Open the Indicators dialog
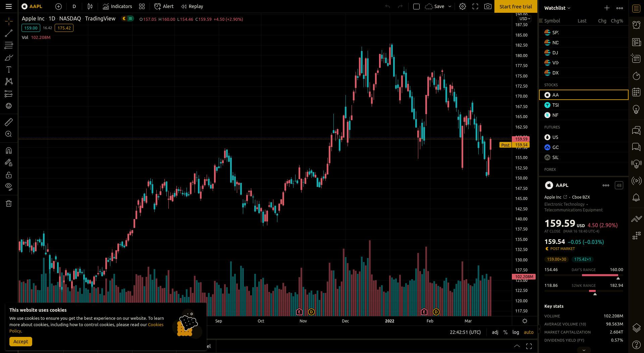This screenshot has width=644, height=353. click(x=117, y=6)
